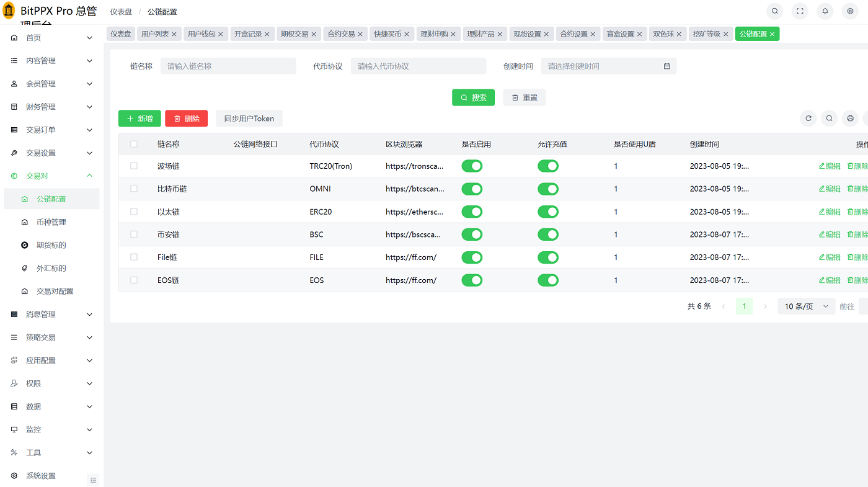Screen dimensions: 868x487
Task: Click page number 1 in pagination
Action: (744, 306)
